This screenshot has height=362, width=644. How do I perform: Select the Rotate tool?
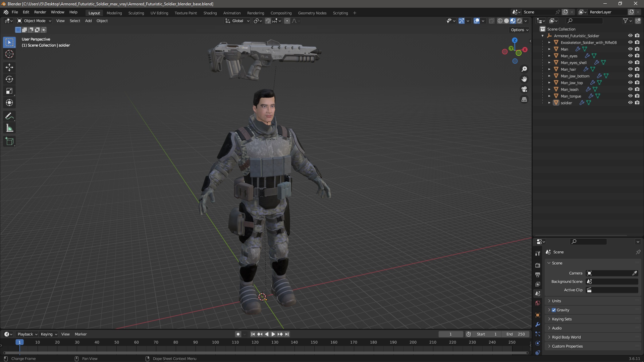pyautogui.click(x=9, y=79)
